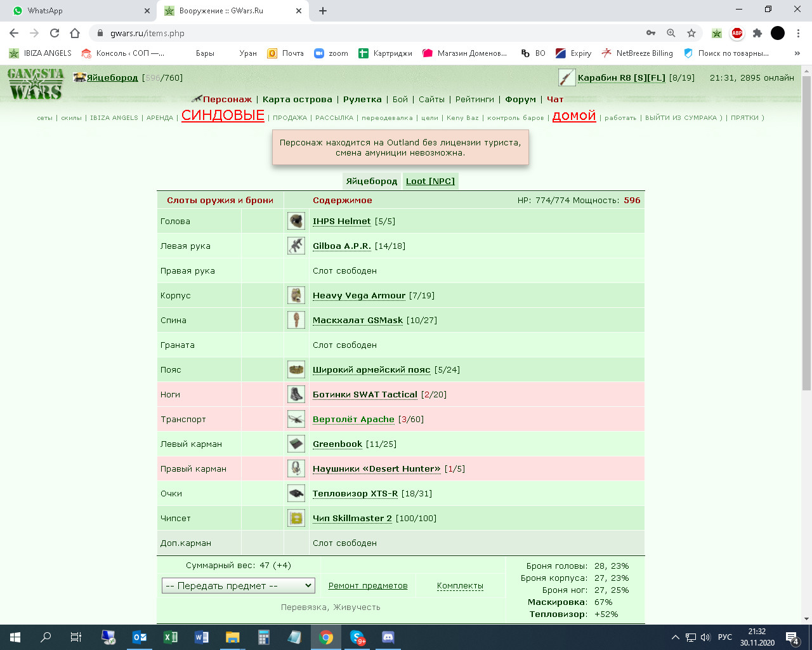Open the Чип Skillmaster 2 link

352,519
